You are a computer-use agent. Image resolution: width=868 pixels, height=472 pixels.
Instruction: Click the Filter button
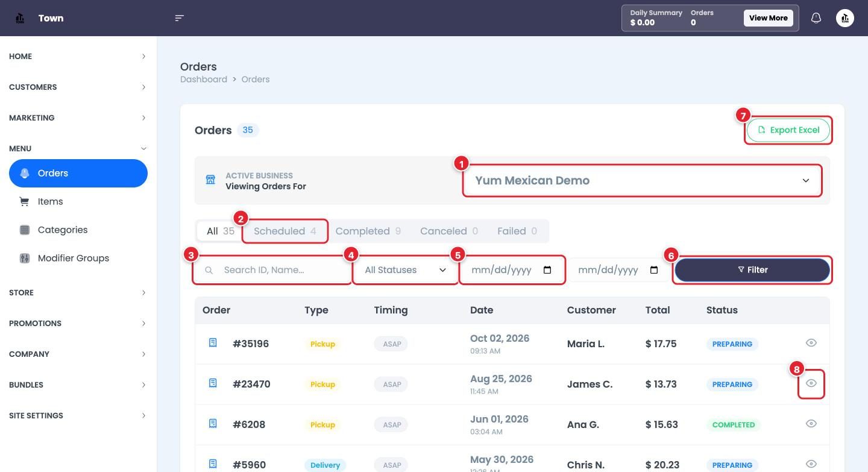752,270
